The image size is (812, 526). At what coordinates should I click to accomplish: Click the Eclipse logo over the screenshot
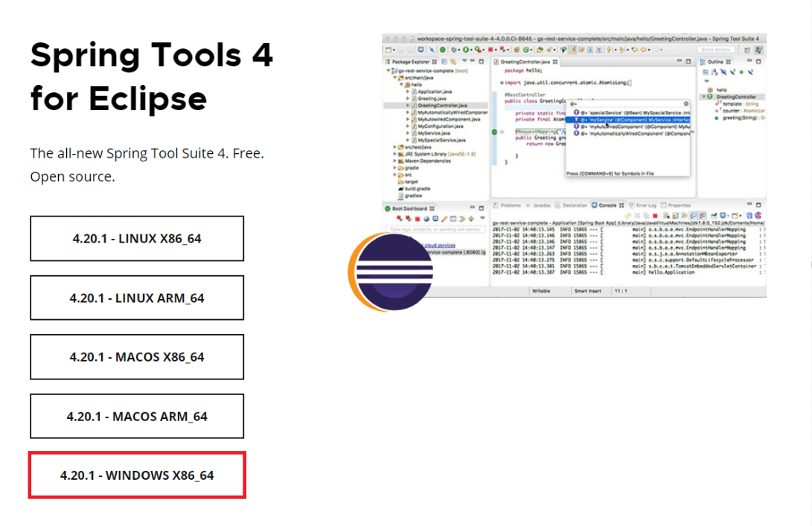(391, 272)
